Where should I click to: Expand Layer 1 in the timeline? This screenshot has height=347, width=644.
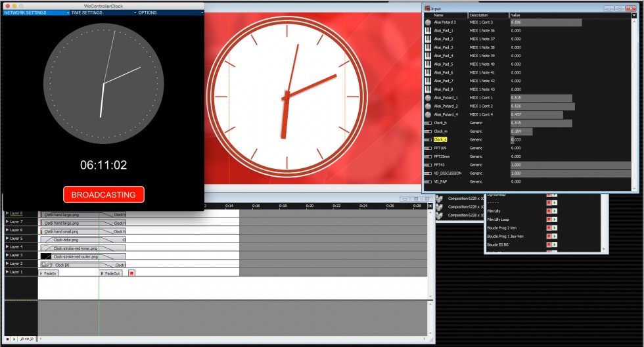tap(7, 272)
